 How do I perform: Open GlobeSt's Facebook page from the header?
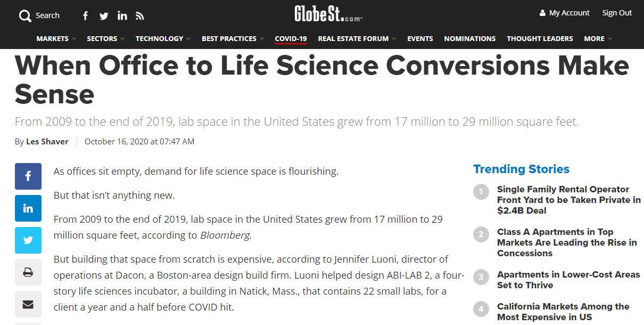(85, 16)
